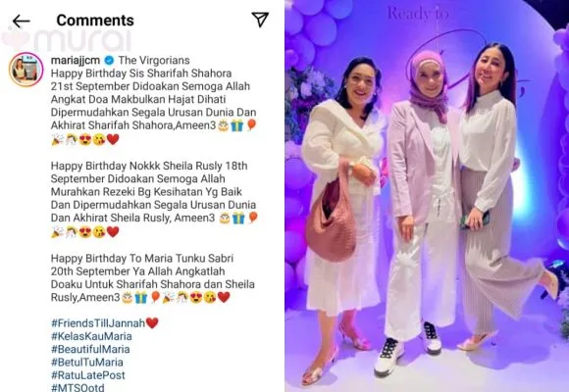Tap the back arrow icon

pyautogui.click(x=21, y=22)
